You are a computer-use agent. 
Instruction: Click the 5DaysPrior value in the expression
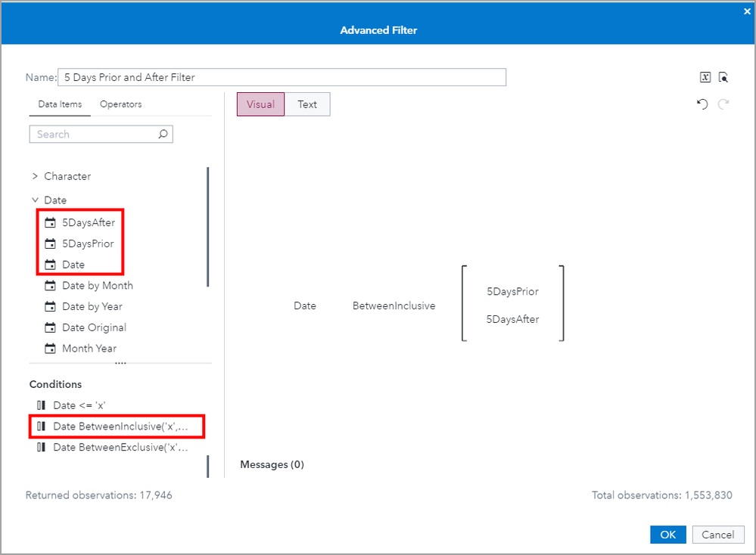(x=512, y=291)
